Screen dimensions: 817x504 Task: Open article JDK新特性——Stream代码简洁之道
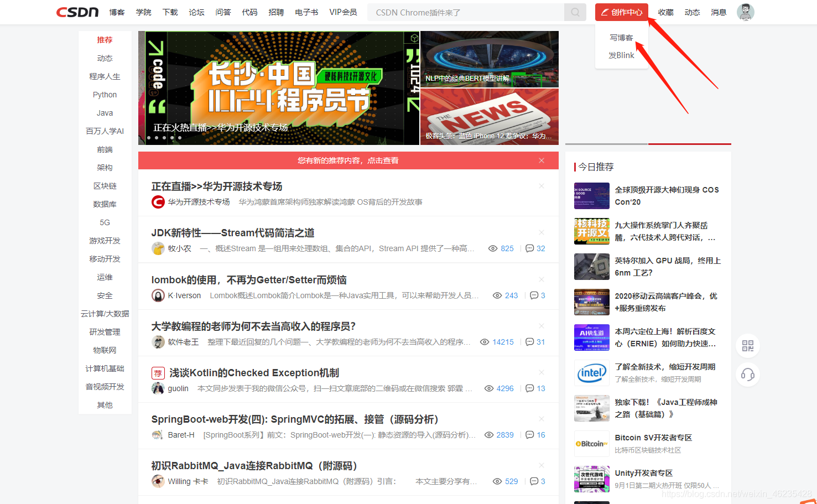(233, 233)
